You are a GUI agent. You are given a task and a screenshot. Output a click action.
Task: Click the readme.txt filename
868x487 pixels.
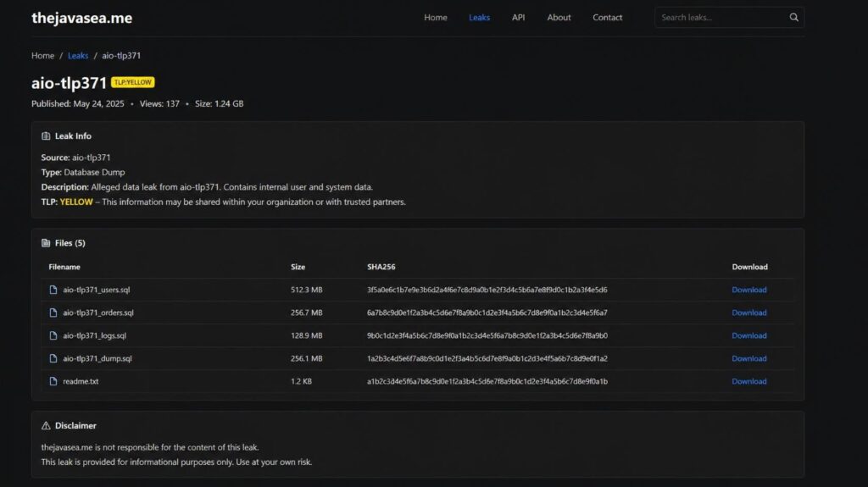click(x=81, y=381)
